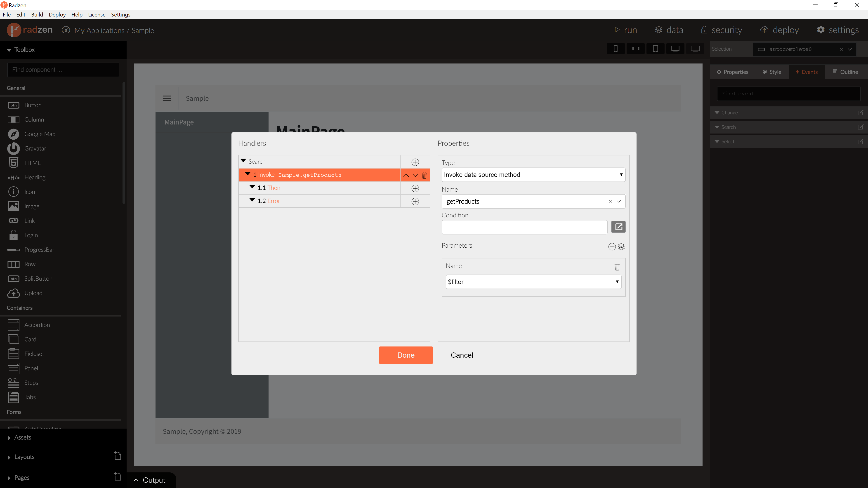This screenshot has height=488, width=868.
Task: Collapse the 1.2 Error node
Action: tap(252, 200)
